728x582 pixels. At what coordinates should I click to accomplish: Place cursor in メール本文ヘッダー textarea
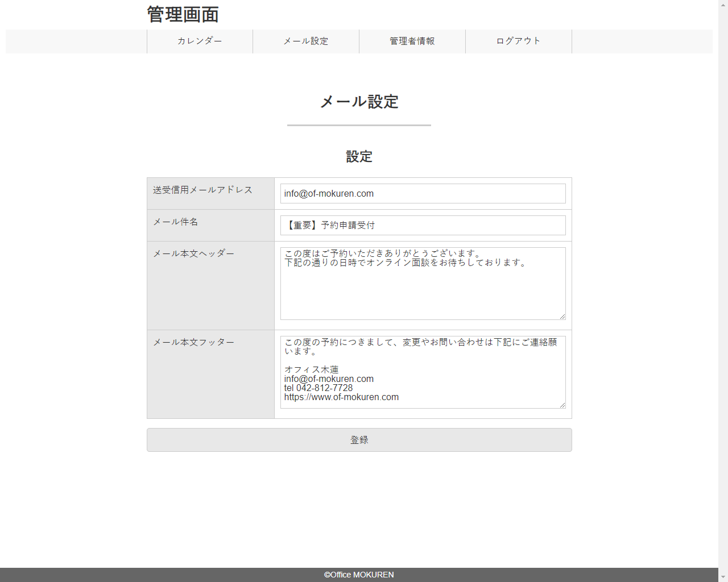tap(423, 290)
